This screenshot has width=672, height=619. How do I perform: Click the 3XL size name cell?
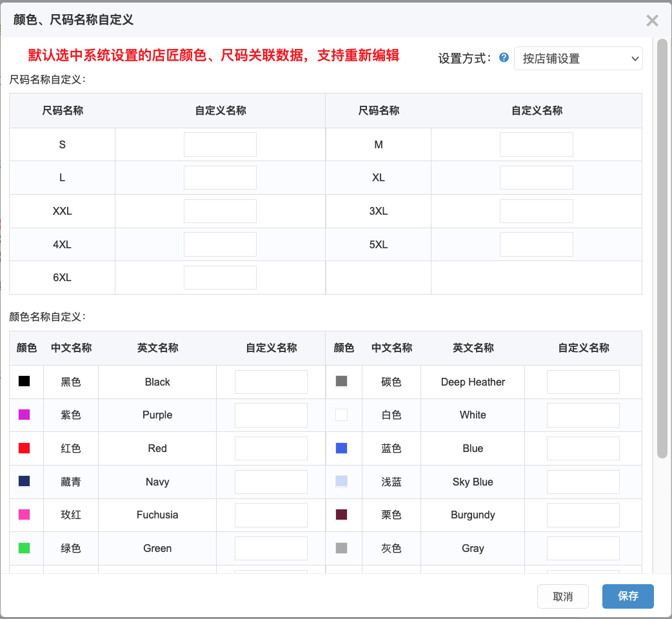tap(379, 211)
